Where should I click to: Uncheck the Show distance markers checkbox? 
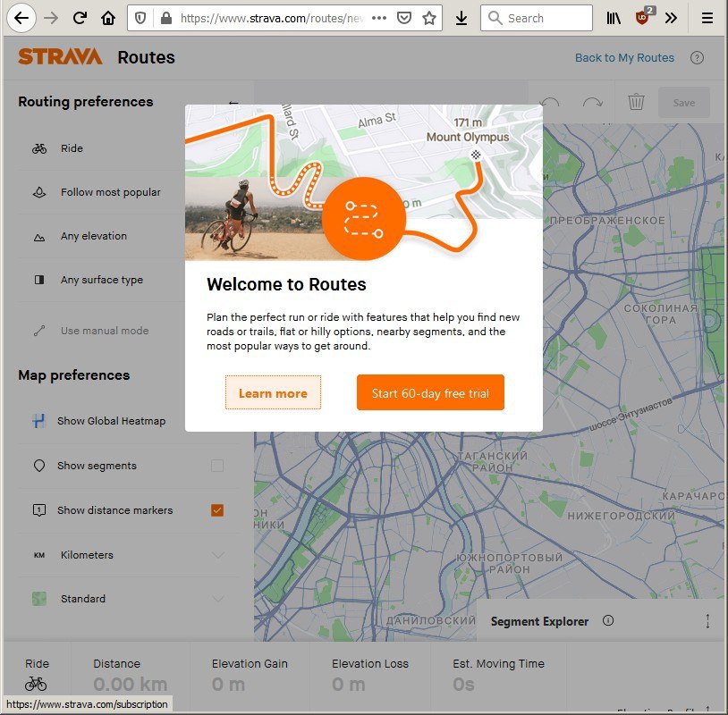tap(217, 510)
